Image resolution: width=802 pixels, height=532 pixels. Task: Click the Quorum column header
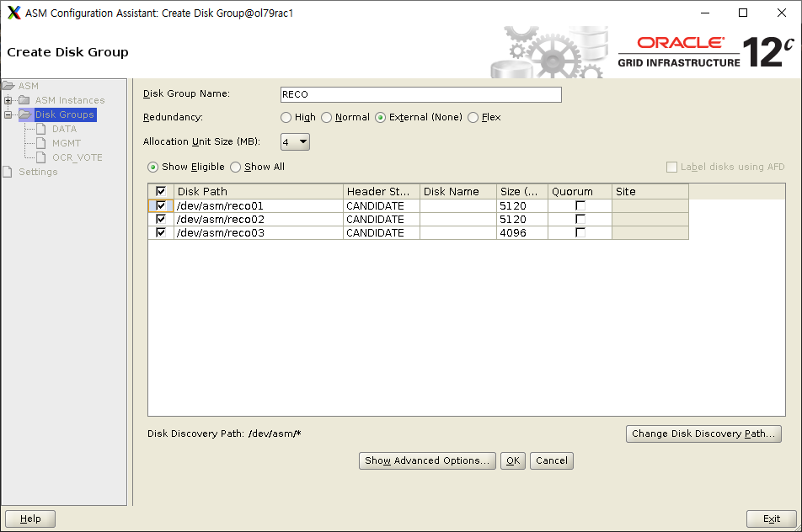(580, 192)
